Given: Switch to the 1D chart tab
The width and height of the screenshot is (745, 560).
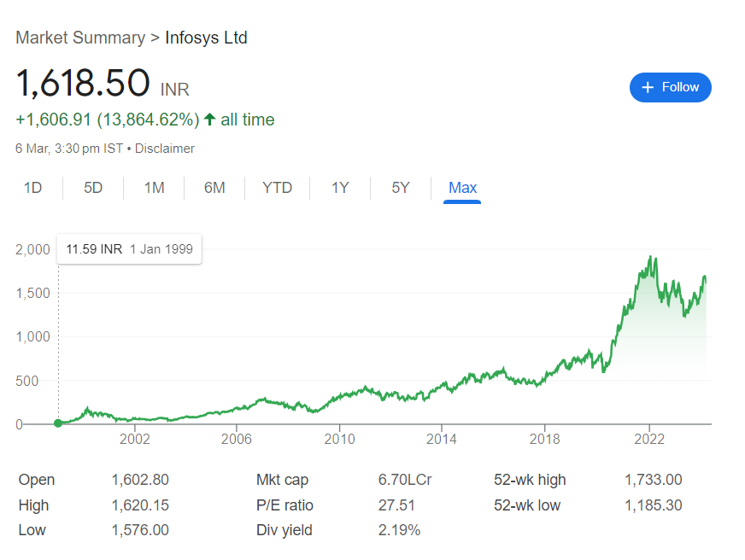Looking at the screenshot, I should pos(33,187).
